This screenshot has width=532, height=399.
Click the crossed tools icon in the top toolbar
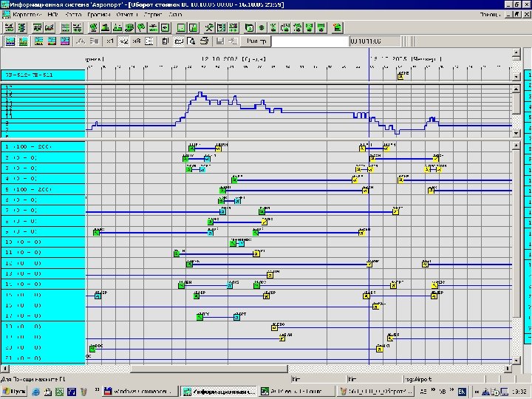209,28
